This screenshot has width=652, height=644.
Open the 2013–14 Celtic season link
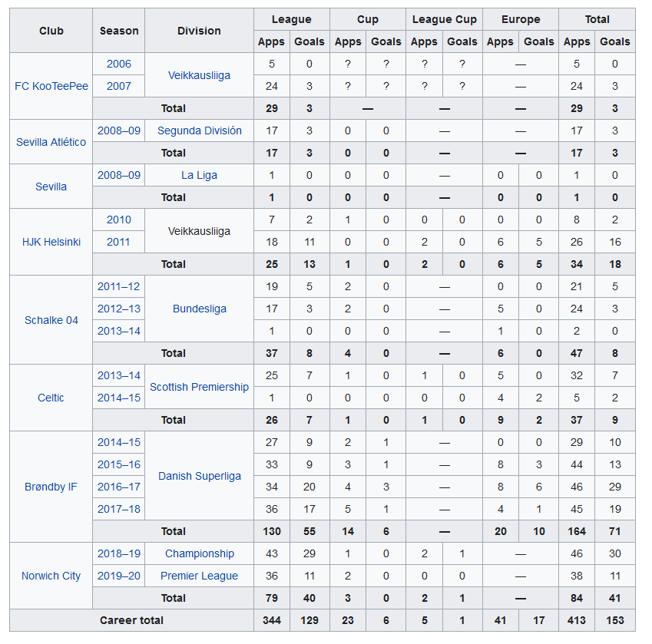(119, 375)
